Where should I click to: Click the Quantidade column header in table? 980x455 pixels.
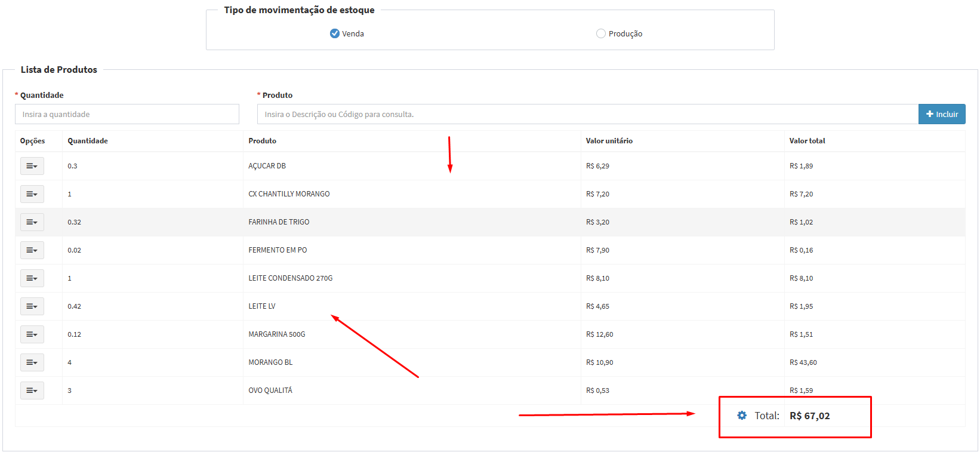pyautogui.click(x=88, y=141)
